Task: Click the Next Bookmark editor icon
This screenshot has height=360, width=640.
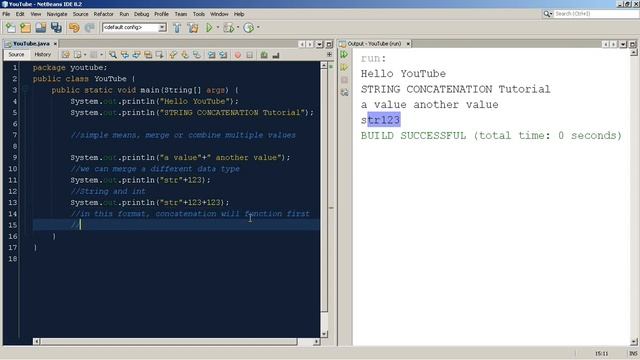Action: click(x=185, y=55)
